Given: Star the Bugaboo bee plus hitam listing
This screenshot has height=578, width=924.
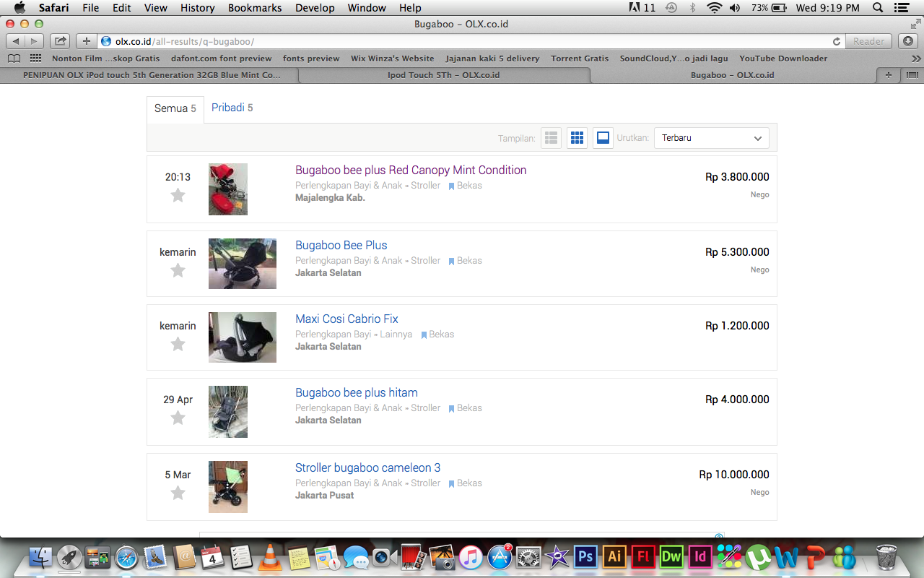Looking at the screenshot, I should click(178, 418).
